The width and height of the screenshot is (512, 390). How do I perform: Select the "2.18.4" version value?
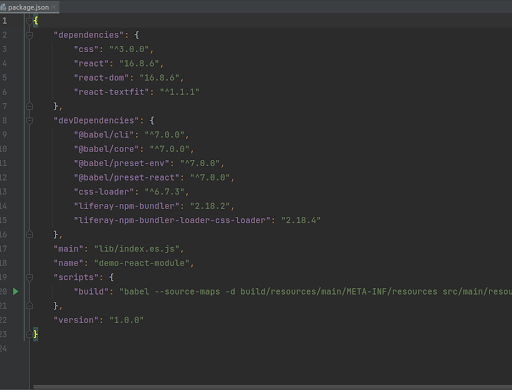[301, 220]
